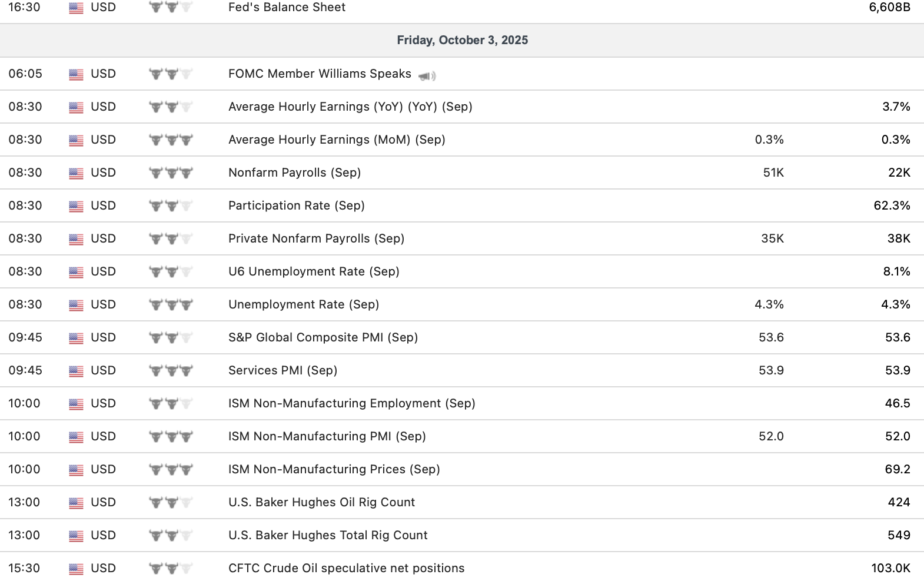Open Average Hourly Earnings (MoM) (Sep) details
This screenshot has width=924, height=584.
point(337,140)
